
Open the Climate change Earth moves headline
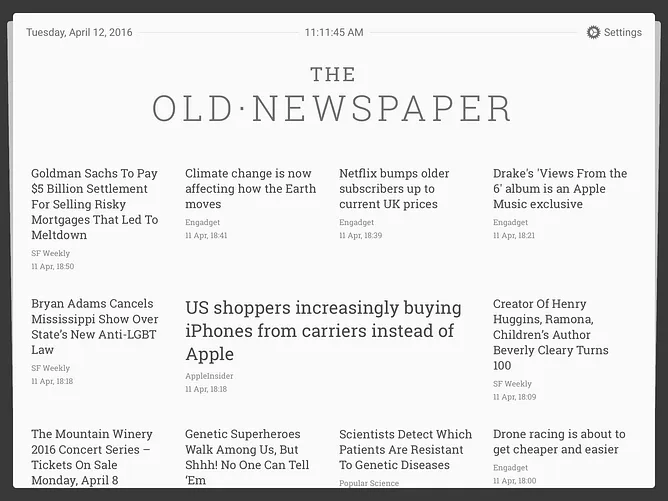click(x=250, y=189)
